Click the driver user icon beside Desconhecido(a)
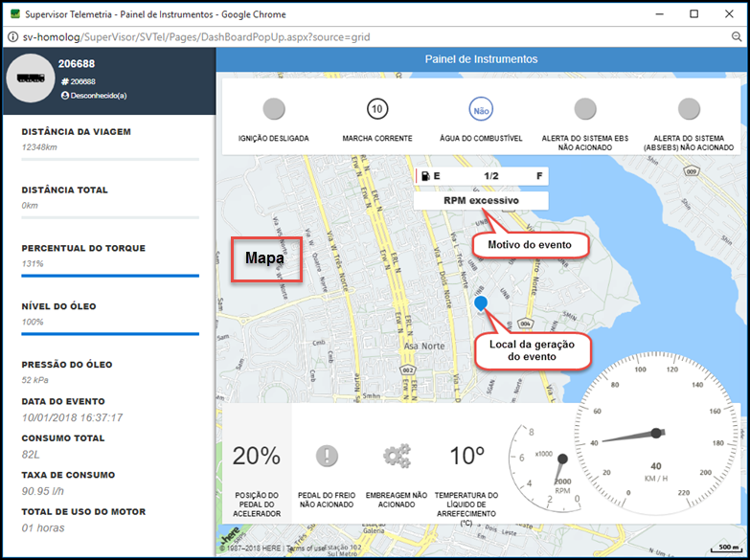 point(64,95)
